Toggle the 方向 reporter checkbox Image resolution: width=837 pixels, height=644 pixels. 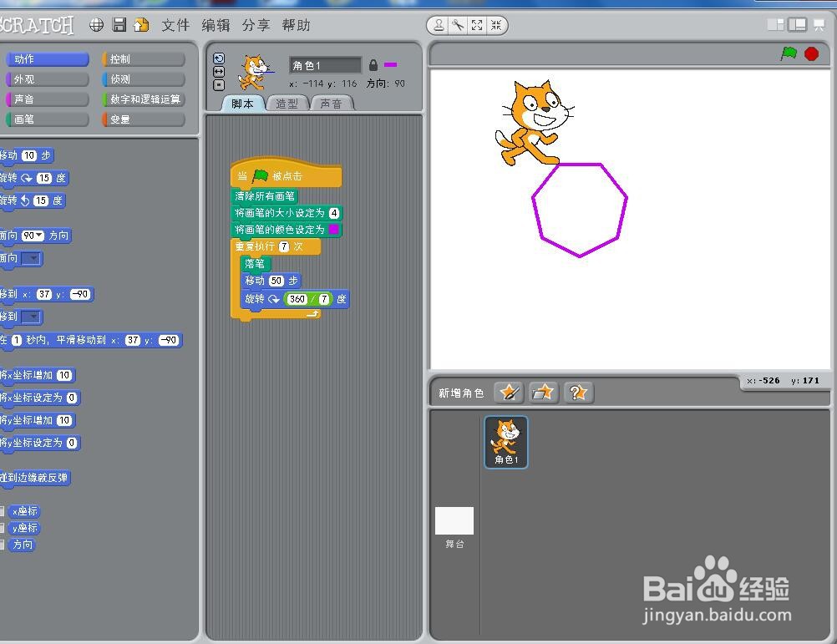pyautogui.click(x=2, y=545)
